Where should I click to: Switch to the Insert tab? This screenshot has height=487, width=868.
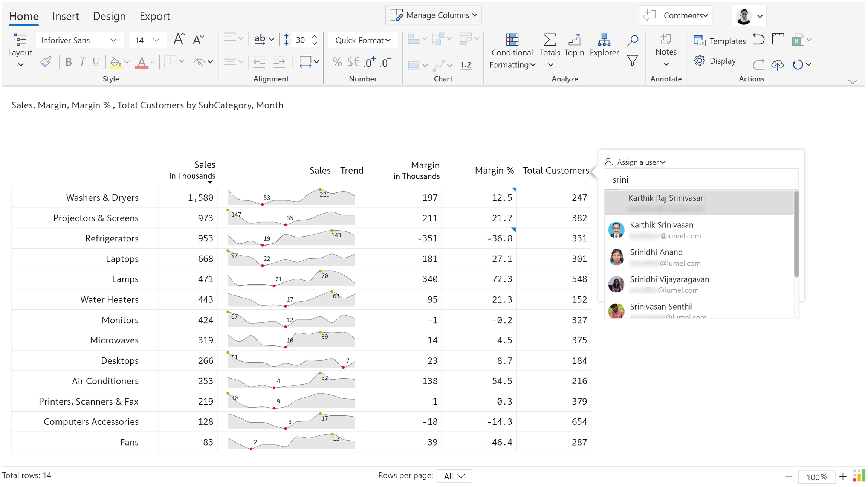[66, 16]
